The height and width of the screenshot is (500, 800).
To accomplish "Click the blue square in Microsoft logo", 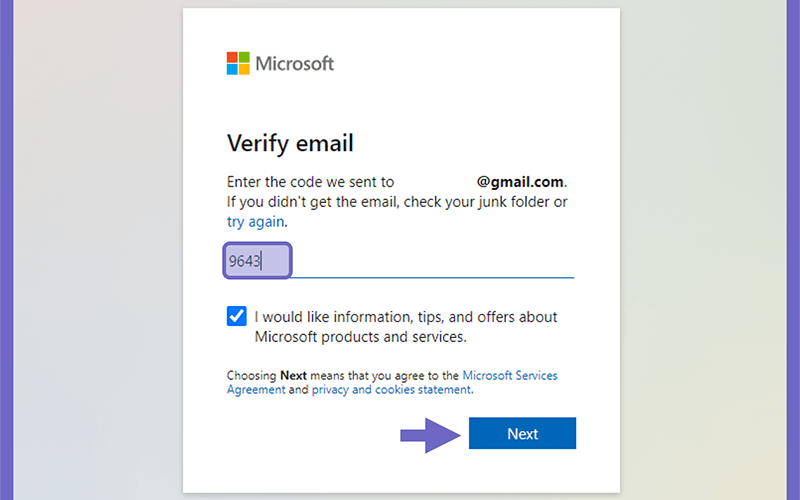I will (232, 69).
